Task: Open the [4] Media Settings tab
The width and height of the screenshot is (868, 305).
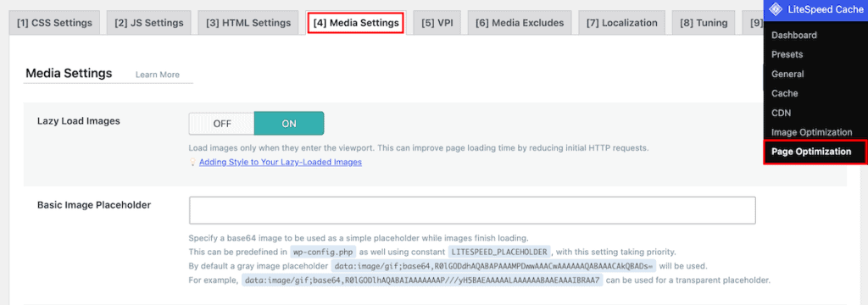Action: click(x=355, y=23)
